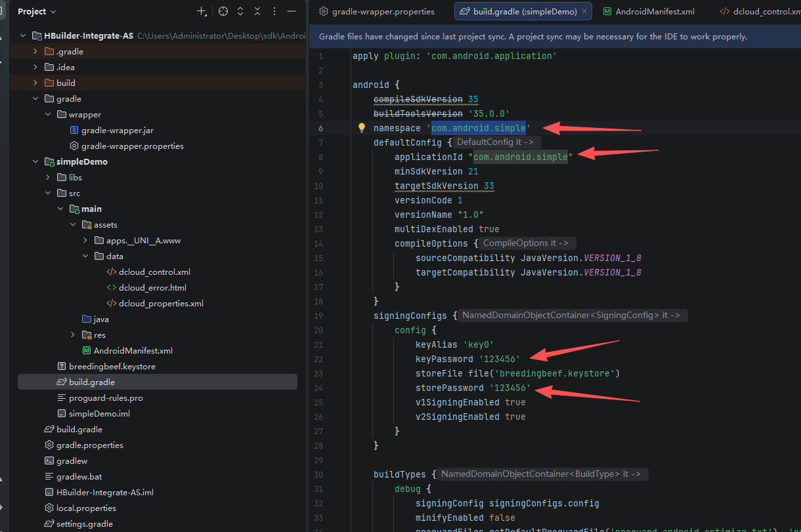801x532 pixels.
Task: Click the New File plus icon in Project panel
Action: pyautogui.click(x=202, y=12)
